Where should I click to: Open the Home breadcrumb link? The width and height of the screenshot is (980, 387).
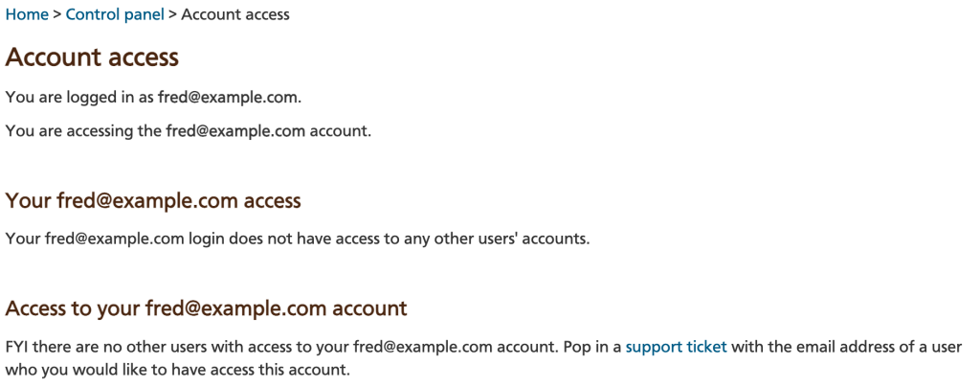click(x=27, y=14)
